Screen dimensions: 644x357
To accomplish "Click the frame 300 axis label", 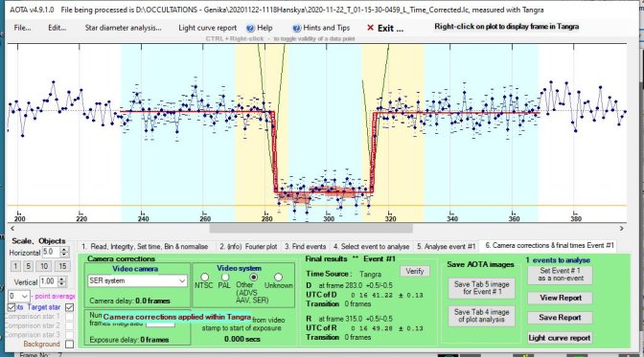I will click(329, 219).
